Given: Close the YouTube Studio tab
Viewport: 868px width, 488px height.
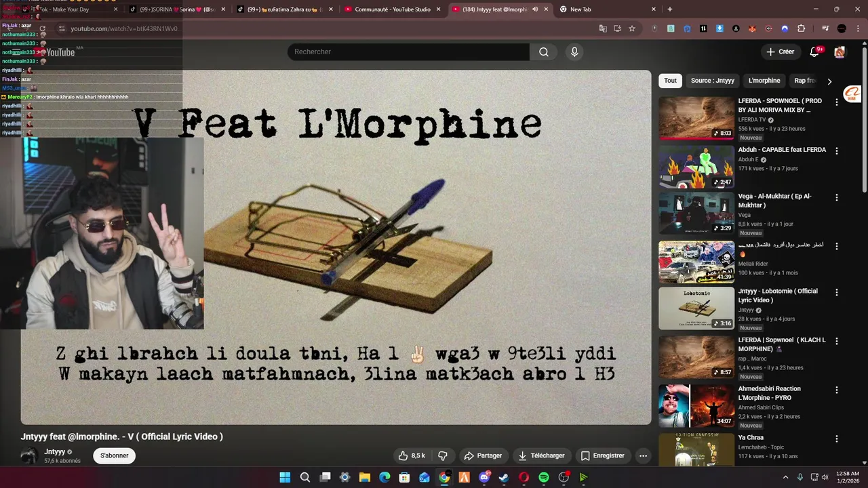Looking at the screenshot, I should [438, 9].
